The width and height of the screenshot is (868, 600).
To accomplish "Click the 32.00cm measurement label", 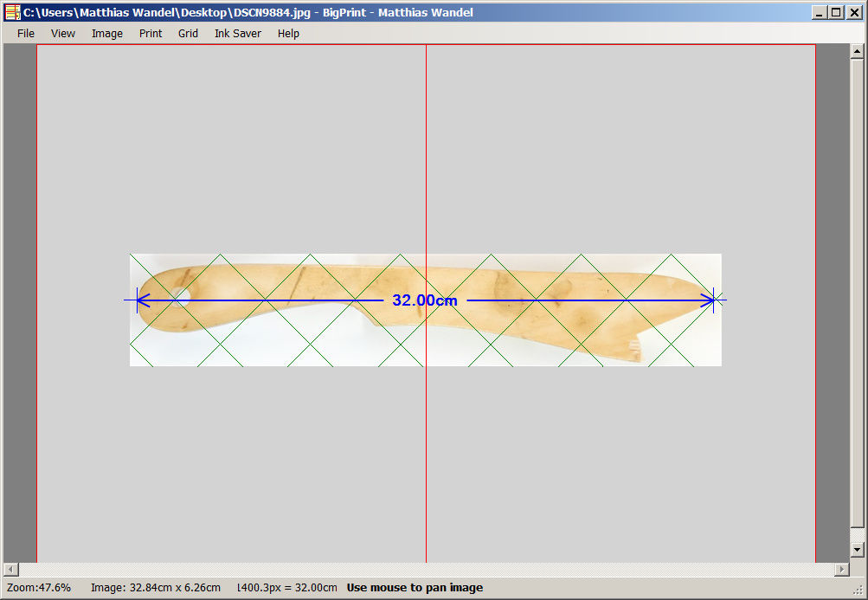I will pyautogui.click(x=424, y=301).
